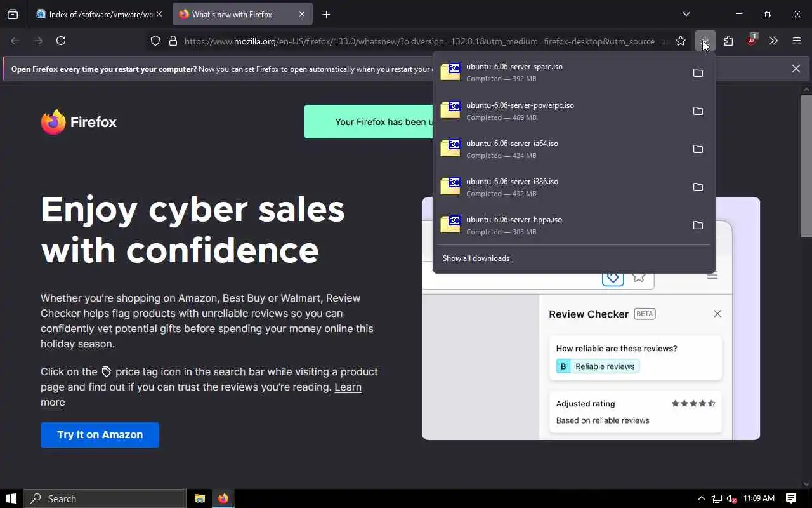
Task: Bookmark this page with star icon
Action: [681, 41]
